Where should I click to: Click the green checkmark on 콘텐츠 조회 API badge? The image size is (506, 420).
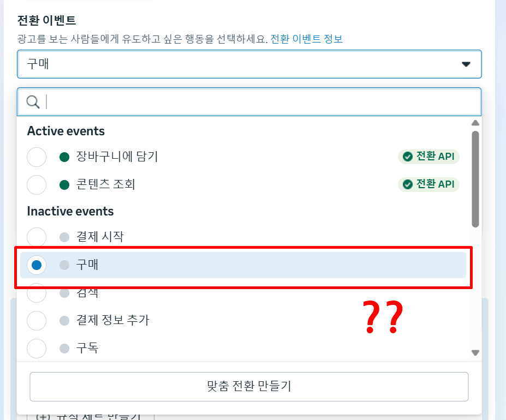[x=408, y=184]
